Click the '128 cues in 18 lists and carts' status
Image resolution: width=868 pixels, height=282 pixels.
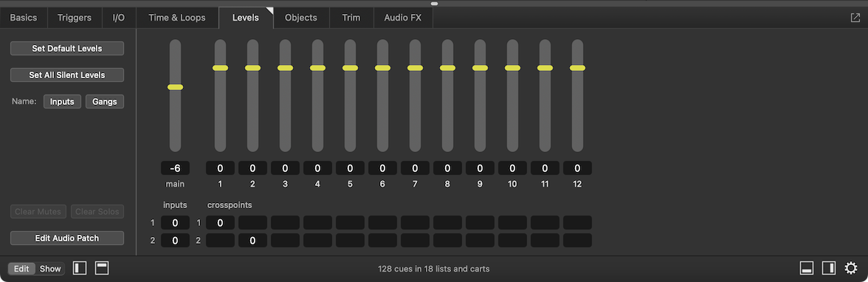(x=433, y=269)
